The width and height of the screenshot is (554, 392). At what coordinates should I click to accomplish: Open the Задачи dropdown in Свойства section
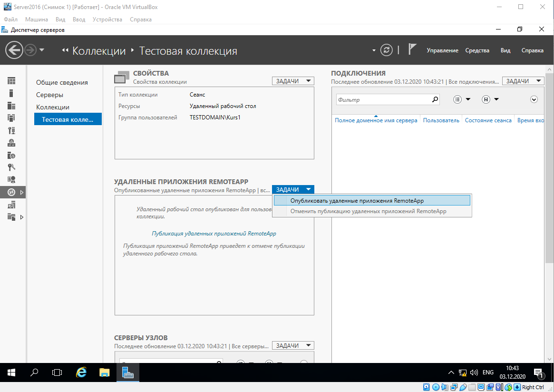click(x=293, y=81)
